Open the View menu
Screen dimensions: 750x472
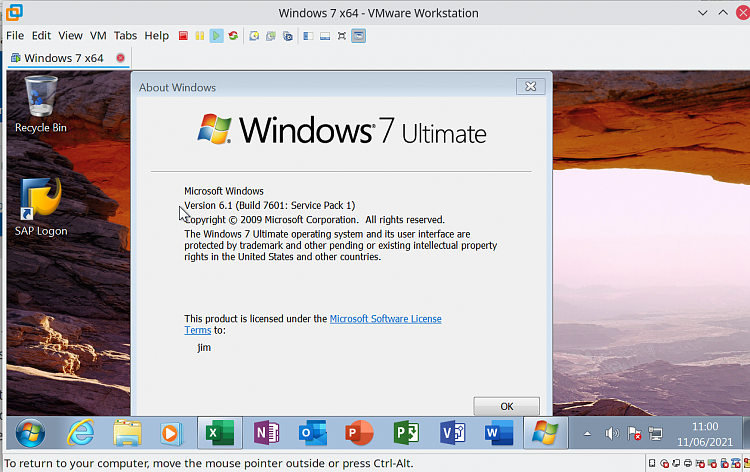click(x=70, y=36)
